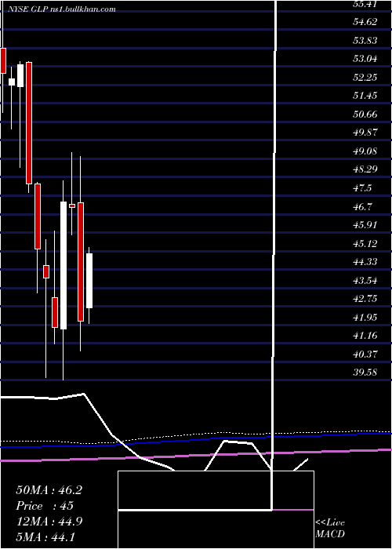Click the 52.25 price axis label

coord(365,77)
